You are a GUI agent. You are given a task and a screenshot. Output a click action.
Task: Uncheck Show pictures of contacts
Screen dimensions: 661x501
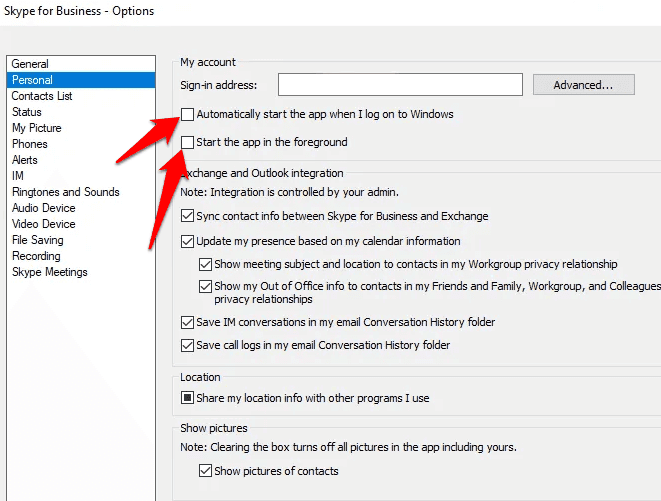click(x=206, y=471)
